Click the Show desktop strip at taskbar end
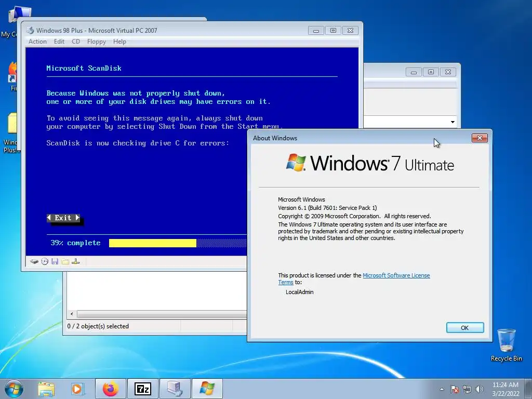This screenshot has width=532, height=399. pyautogui.click(x=529, y=389)
